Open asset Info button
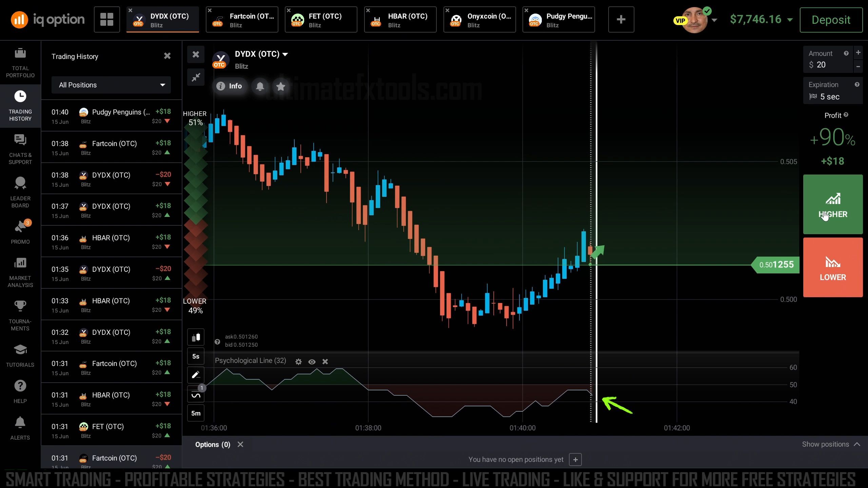The height and width of the screenshot is (488, 868). (230, 86)
